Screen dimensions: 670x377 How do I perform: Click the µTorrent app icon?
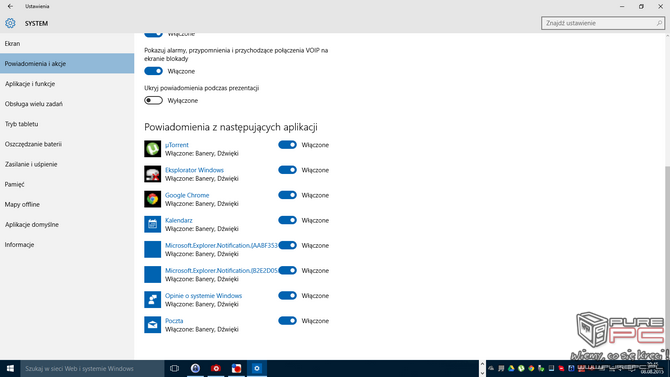tap(153, 149)
